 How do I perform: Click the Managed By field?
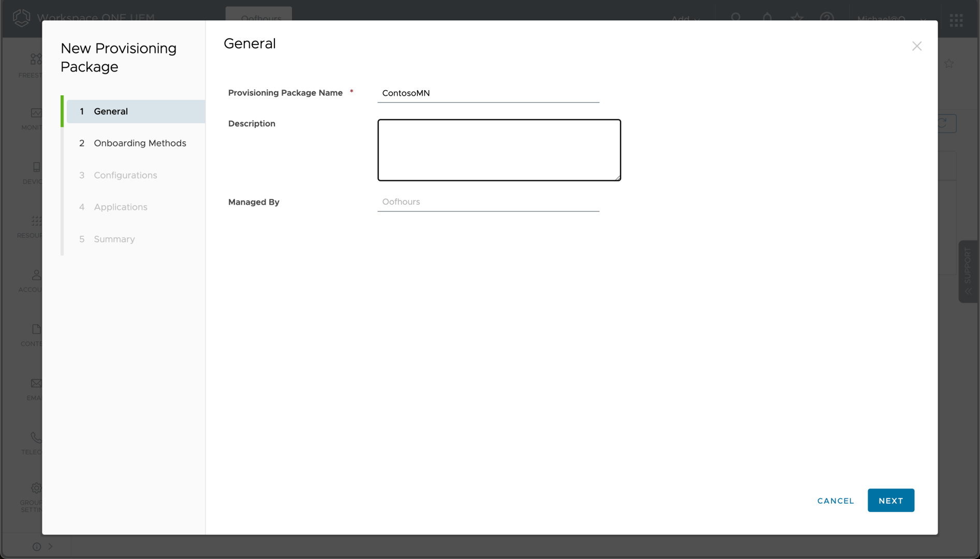point(488,202)
